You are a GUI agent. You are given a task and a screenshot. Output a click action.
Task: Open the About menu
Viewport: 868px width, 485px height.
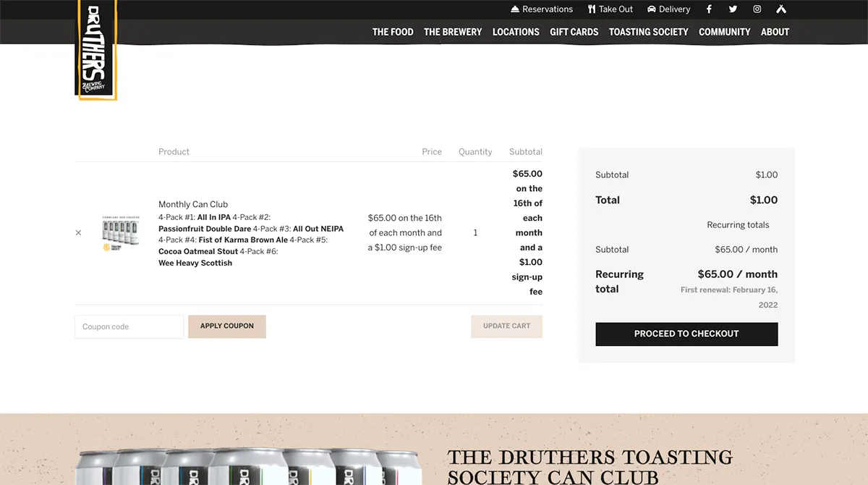[x=775, y=32]
